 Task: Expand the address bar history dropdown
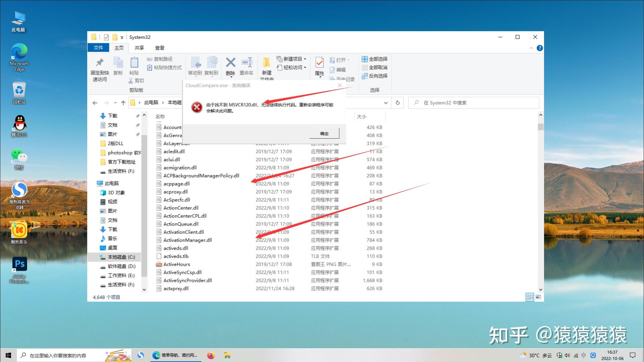[x=386, y=103]
